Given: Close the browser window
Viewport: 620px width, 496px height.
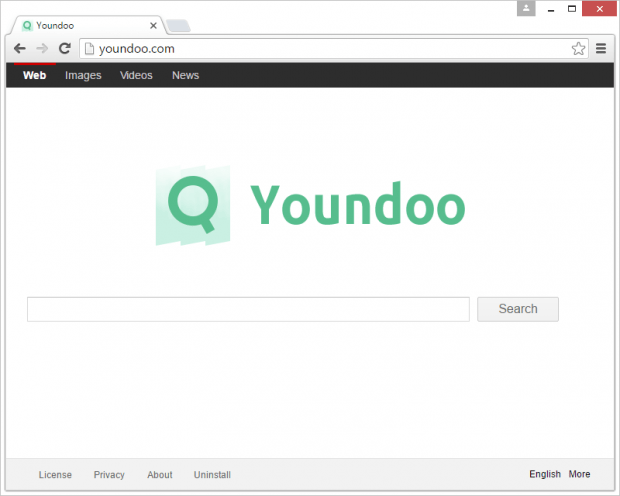Looking at the screenshot, I should [599, 9].
